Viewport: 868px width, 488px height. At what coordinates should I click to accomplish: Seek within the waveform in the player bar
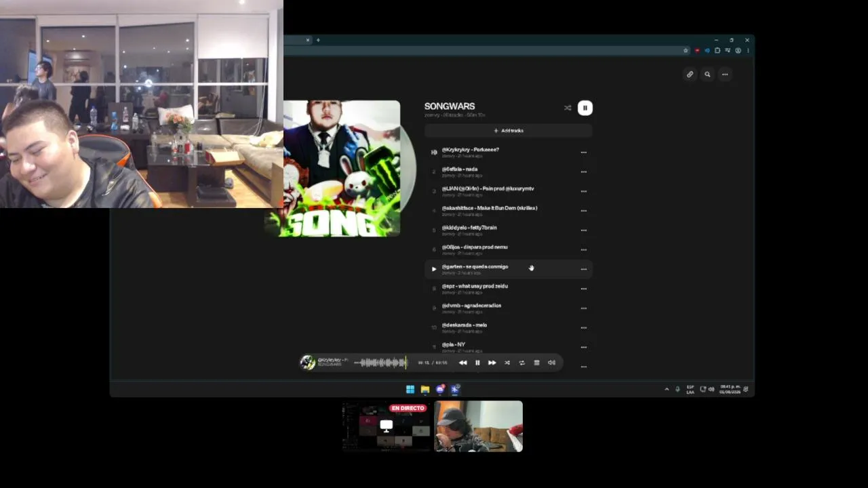tap(380, 363)
